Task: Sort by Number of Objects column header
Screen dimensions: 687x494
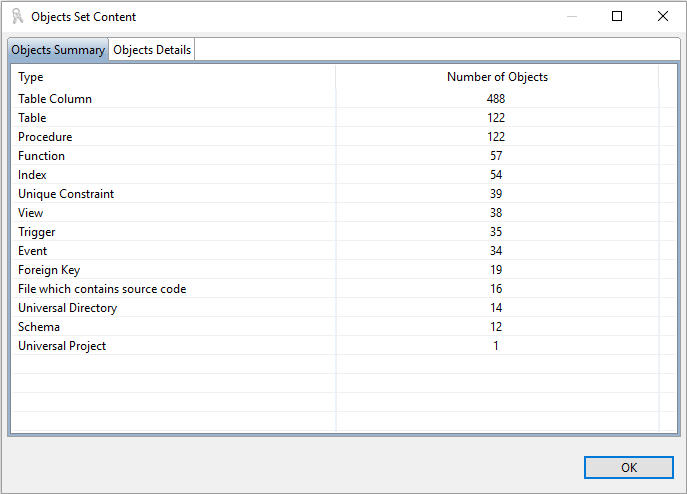Action: [x=497, y=77]
